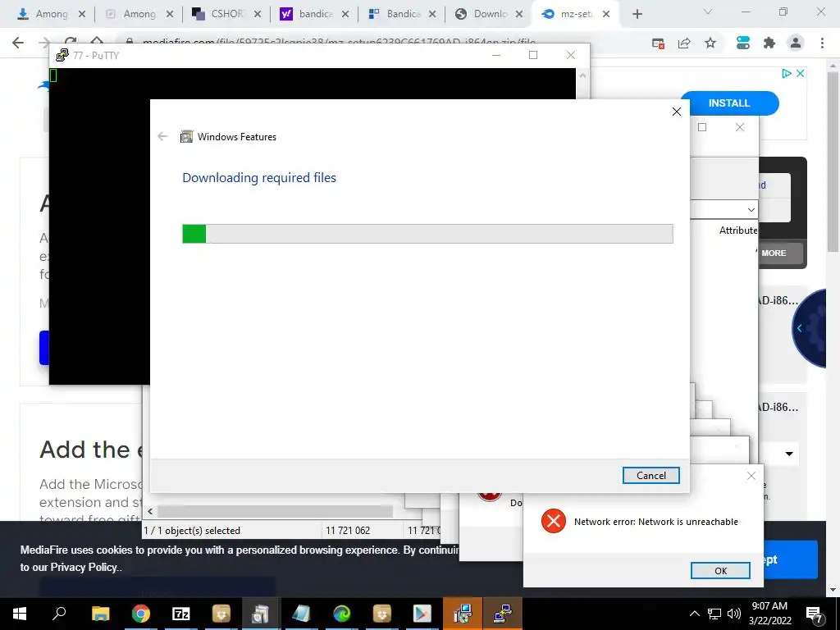The height and width of the screenshot is (630, 840).
Task: Click the taskbar clock showing 9:07 AM
Action: [769, 614]
